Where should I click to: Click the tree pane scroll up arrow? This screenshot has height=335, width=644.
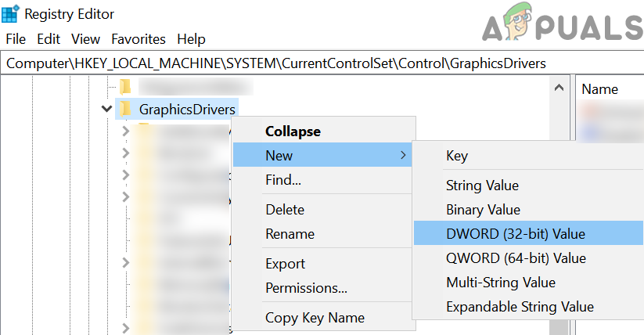[559, 87]
